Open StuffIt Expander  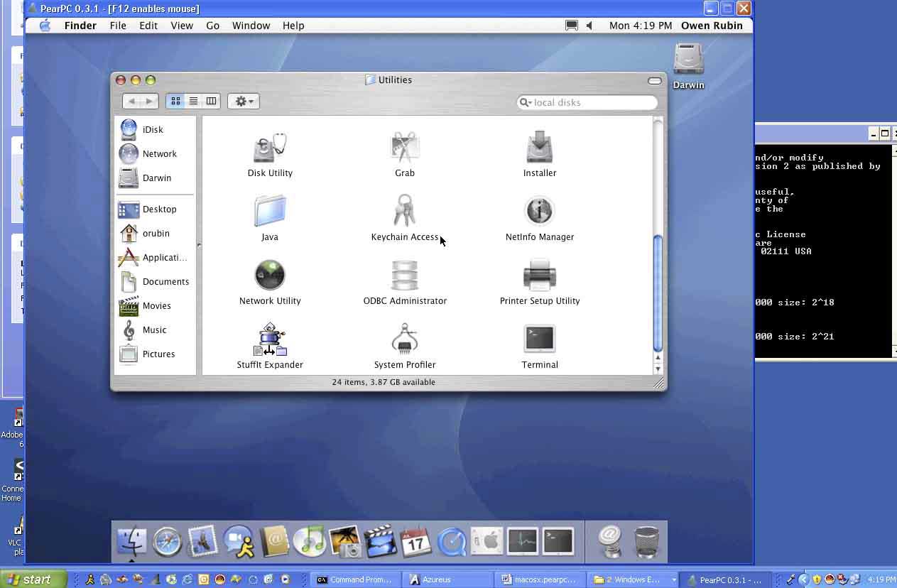click(x=270, y=339)
